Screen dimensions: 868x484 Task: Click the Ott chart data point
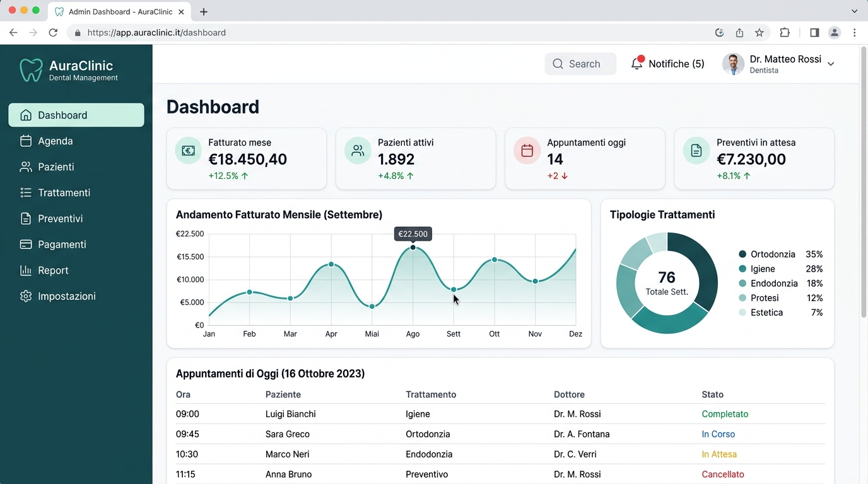point(495,260)
